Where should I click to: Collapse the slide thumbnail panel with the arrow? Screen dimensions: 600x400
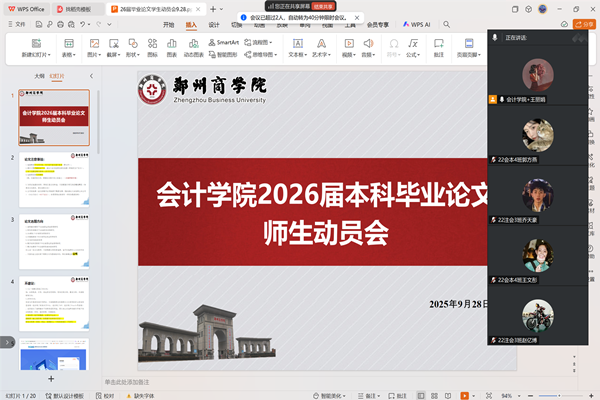91,75
